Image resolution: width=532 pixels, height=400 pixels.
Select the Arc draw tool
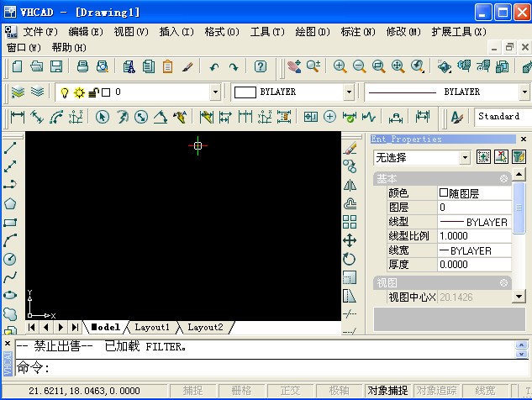(10, 240)
